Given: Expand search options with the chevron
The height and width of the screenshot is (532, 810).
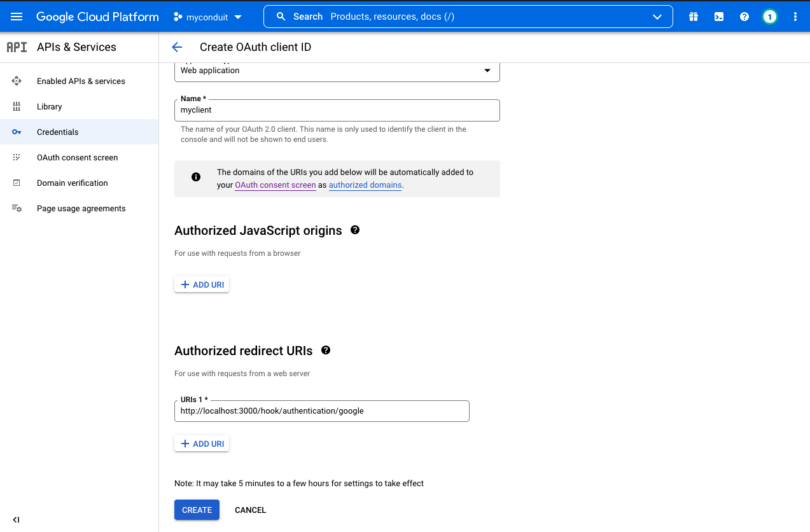Looking at the screenshot, I should [657, 17].
